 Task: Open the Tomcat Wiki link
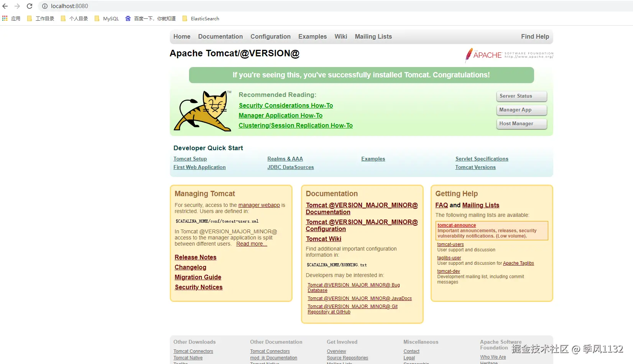click(x=324, y=239)
